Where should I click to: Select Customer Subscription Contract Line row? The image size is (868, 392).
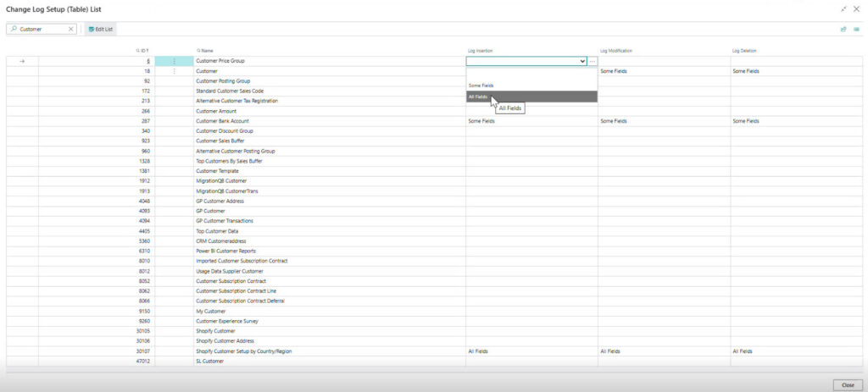(434, 290)
